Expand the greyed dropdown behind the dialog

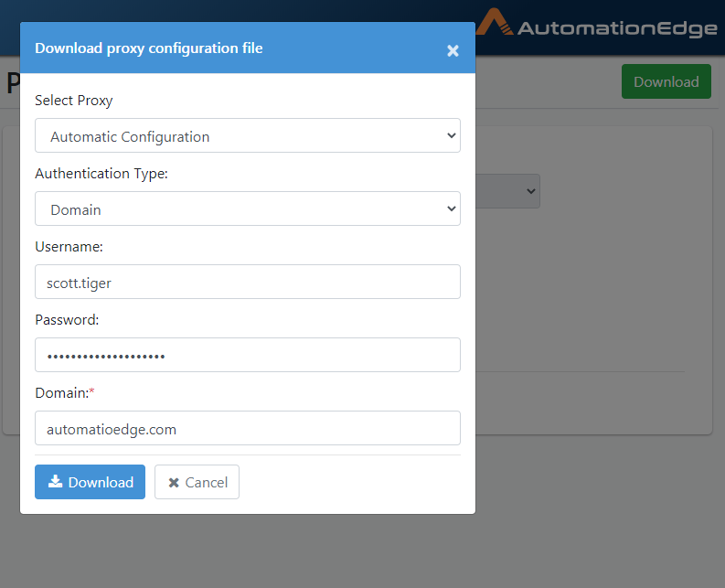tap(507, 191)
